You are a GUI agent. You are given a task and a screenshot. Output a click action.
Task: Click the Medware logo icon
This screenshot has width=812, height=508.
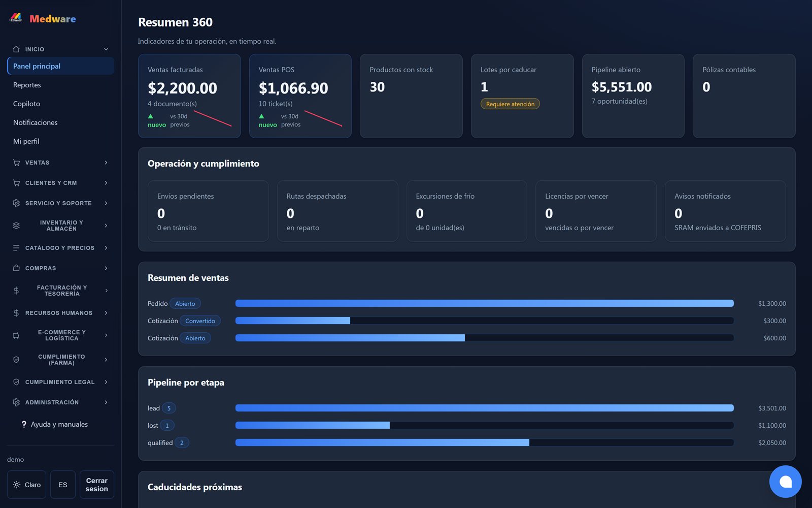(x=16, y=18)
